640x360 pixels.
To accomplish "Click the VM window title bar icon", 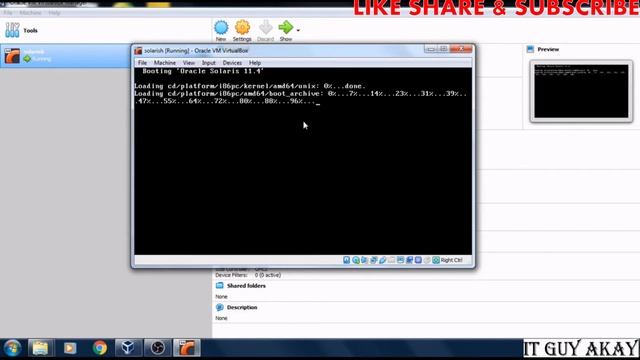I will pos(138,51).
